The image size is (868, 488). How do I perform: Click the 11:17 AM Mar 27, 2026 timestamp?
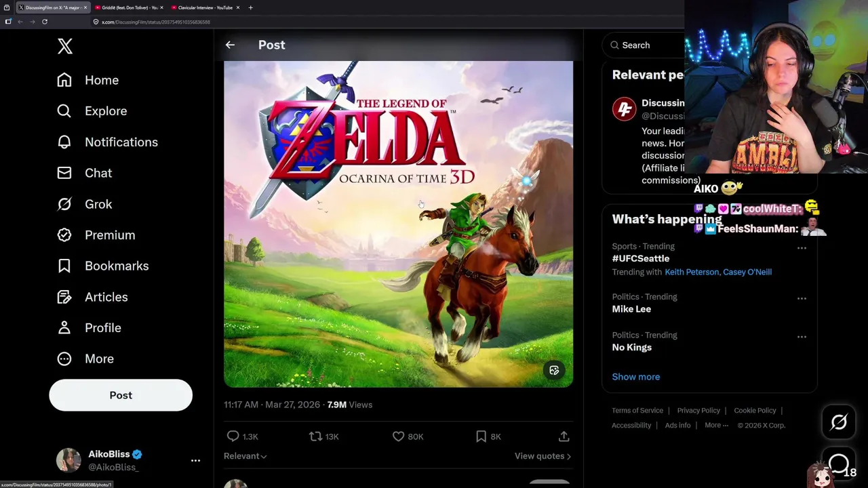pos(272,405)
